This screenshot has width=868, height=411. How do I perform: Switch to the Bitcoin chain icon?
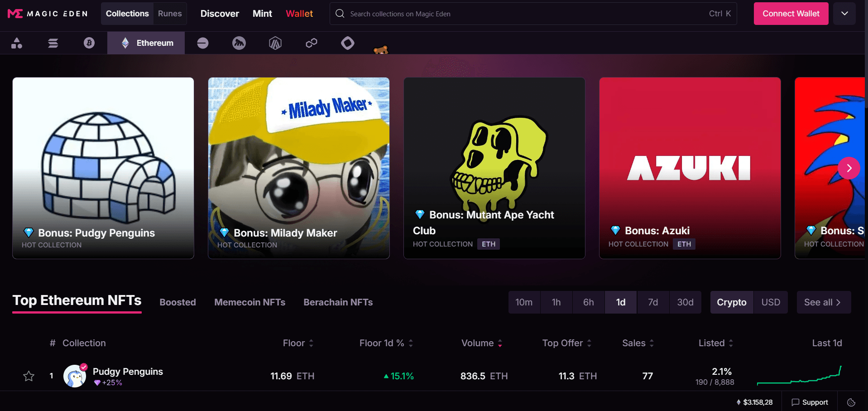[89, 43]
